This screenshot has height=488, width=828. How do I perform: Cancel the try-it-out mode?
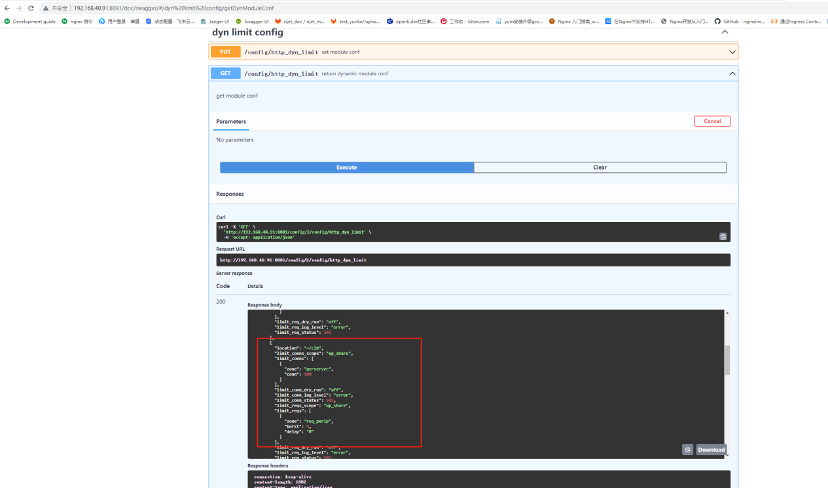click(x=712, y=121)
